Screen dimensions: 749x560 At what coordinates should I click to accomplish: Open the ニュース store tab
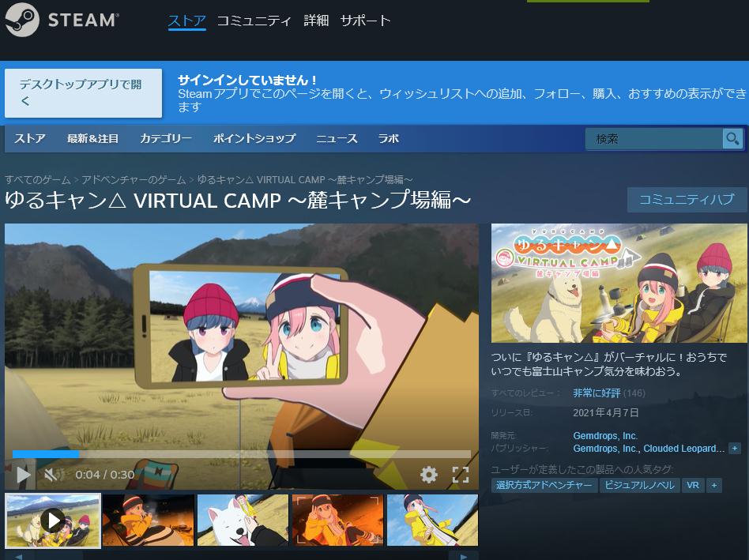click(337, 138)
